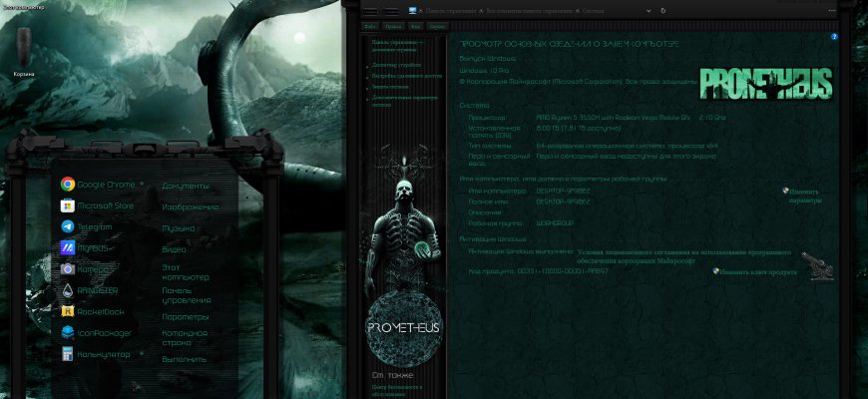Open Google Chrome from the start menu

pos(99,185)
